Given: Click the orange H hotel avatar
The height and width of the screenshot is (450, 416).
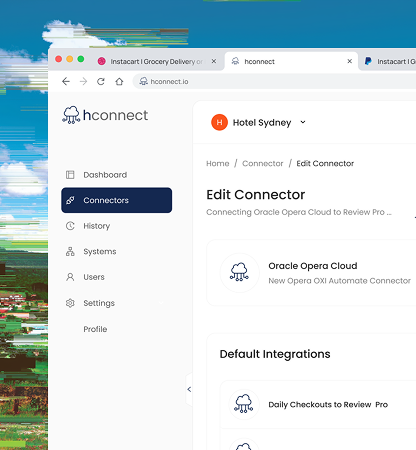Looking at the screenshot, I should coord(219,122).
